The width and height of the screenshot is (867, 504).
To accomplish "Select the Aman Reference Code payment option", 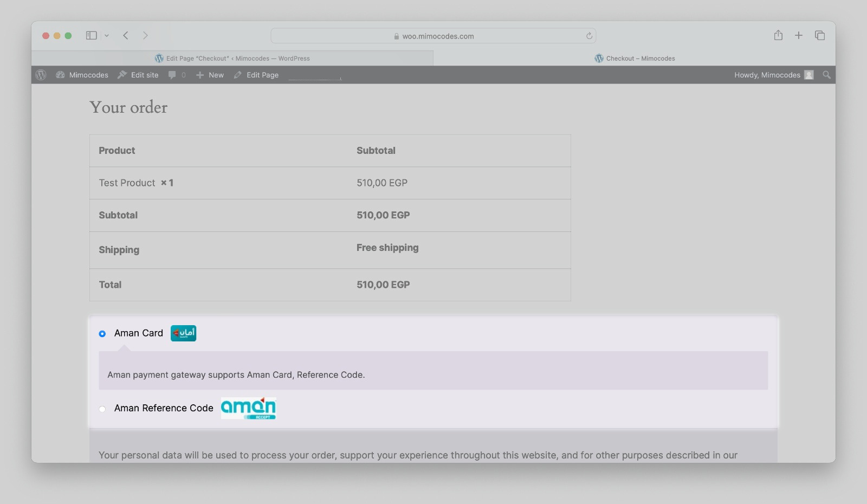I will point(102,409).
